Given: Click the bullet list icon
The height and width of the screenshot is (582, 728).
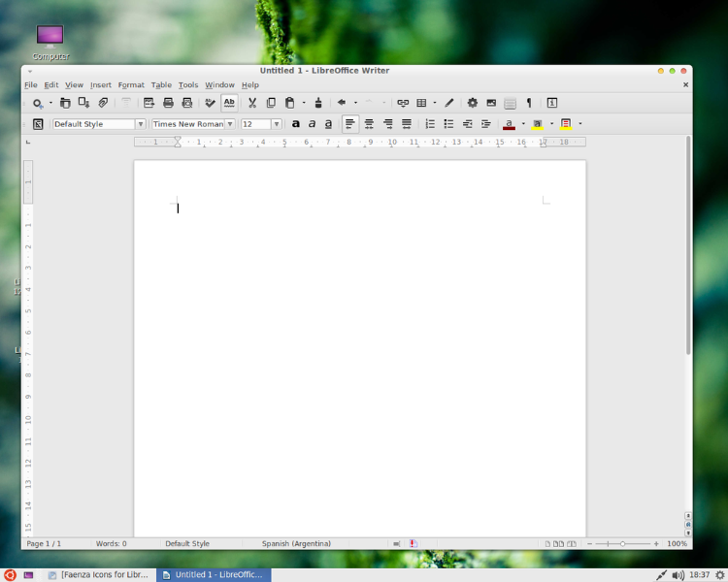Looking at the screenshot, I should click(x=448, y=124).
